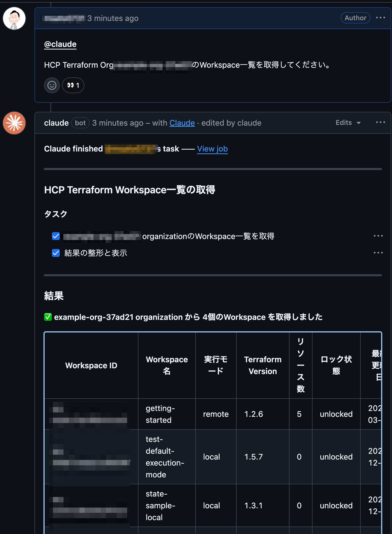Open the Claude link in the bot header
The image size is (392, 534).
click(x=182, y=123)
